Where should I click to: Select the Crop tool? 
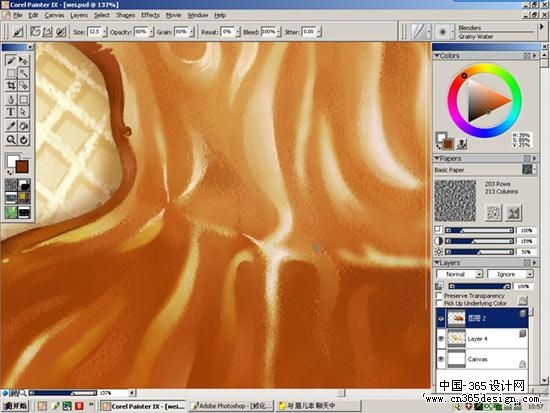point(11,85)
